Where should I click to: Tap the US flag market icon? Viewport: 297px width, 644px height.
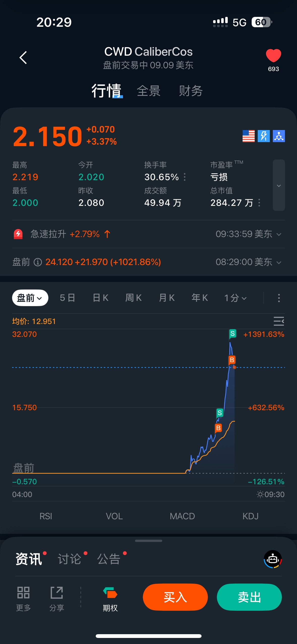[x=248, y=136]
